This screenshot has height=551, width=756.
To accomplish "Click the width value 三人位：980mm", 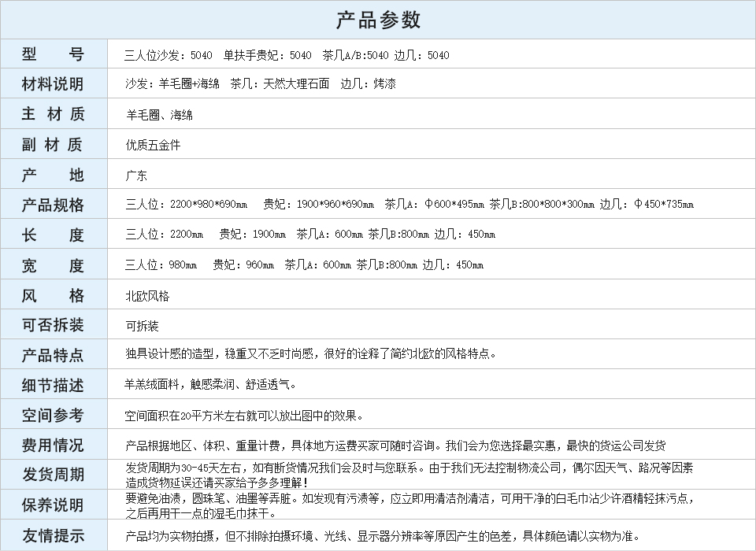I will coord(161,264).
